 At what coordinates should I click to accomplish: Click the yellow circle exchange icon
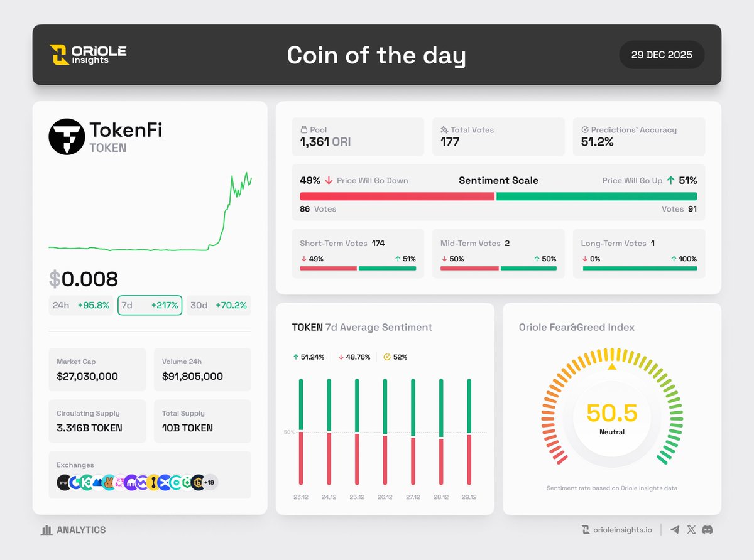pos(153,482)
